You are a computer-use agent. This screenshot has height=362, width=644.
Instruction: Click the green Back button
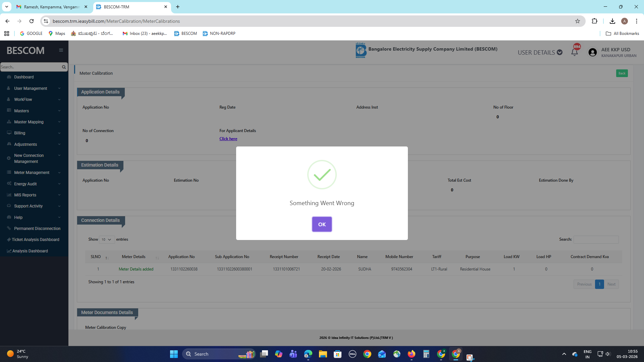[x=622, y=73]
